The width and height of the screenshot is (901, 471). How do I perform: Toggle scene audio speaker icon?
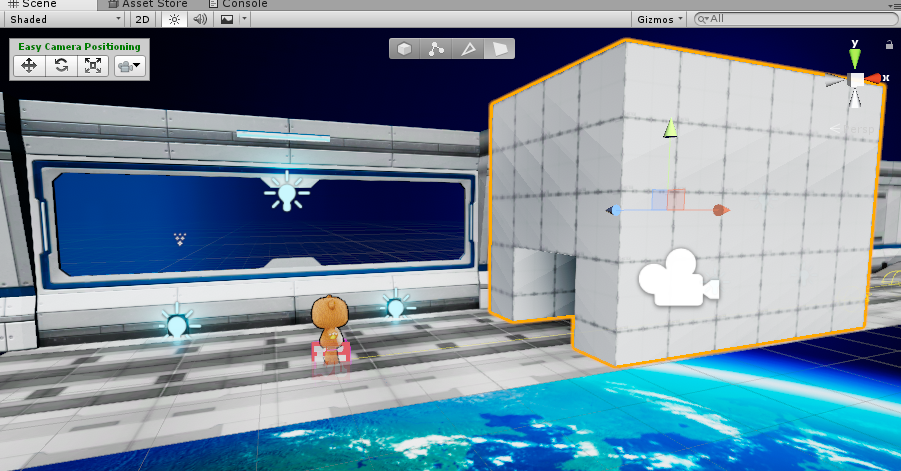click(200, 19)
